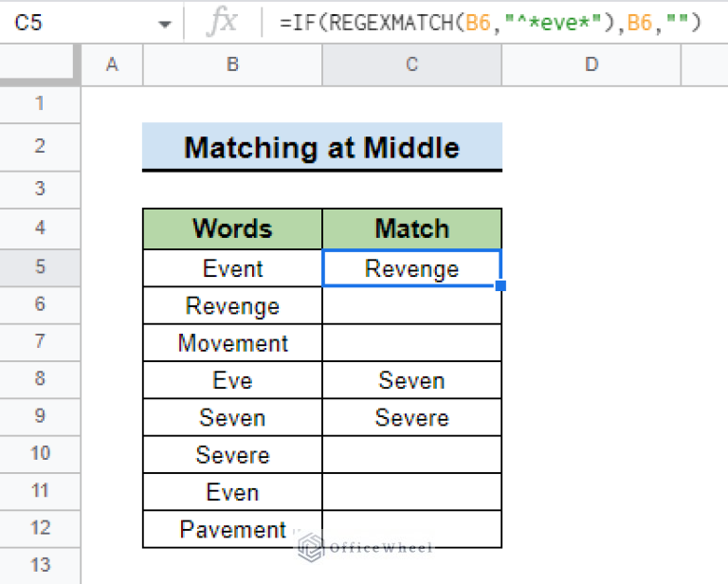Click the fx function icon

[x=221, y=23]
